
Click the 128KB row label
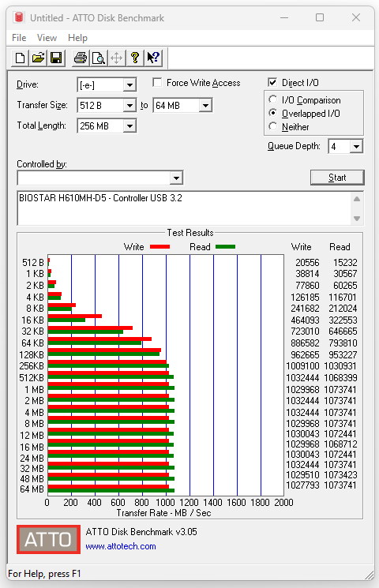(x=32, y=354)
